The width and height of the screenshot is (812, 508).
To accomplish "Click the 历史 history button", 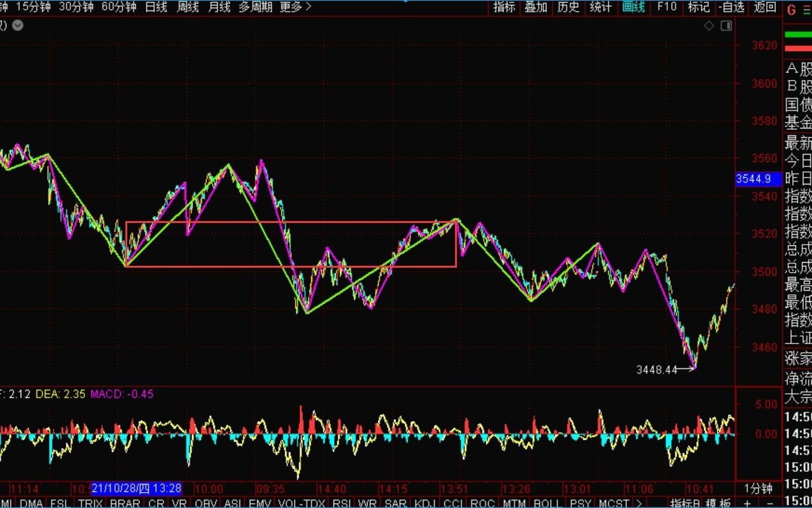I will pos(569,7).
